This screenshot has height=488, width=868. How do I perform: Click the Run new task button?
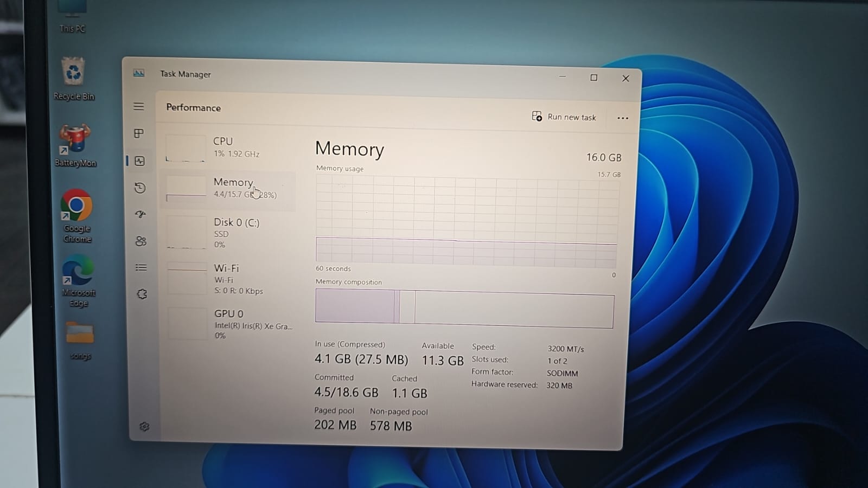[564, 117]
